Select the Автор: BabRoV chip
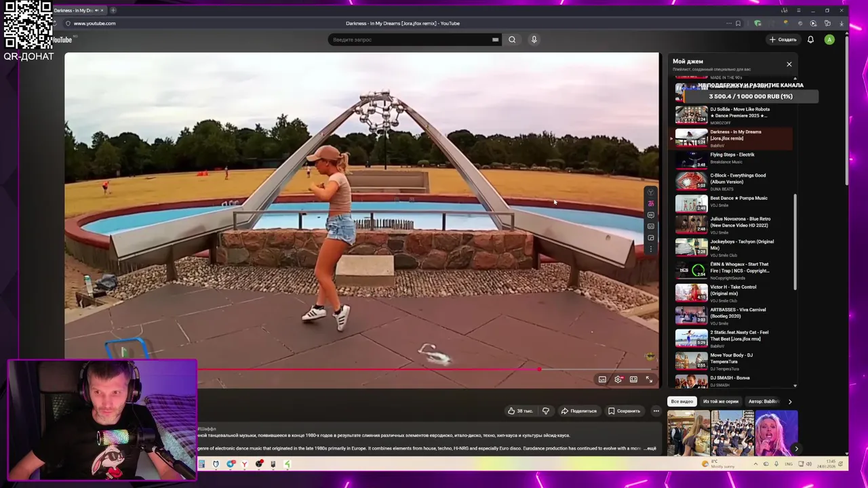 (x=764, y=401)
